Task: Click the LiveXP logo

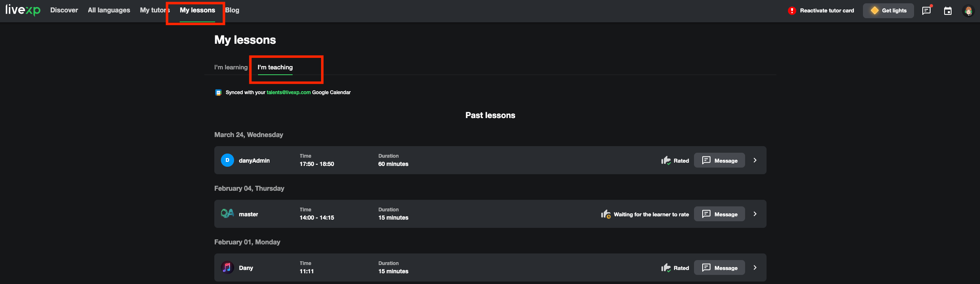Action: point(23,10)
